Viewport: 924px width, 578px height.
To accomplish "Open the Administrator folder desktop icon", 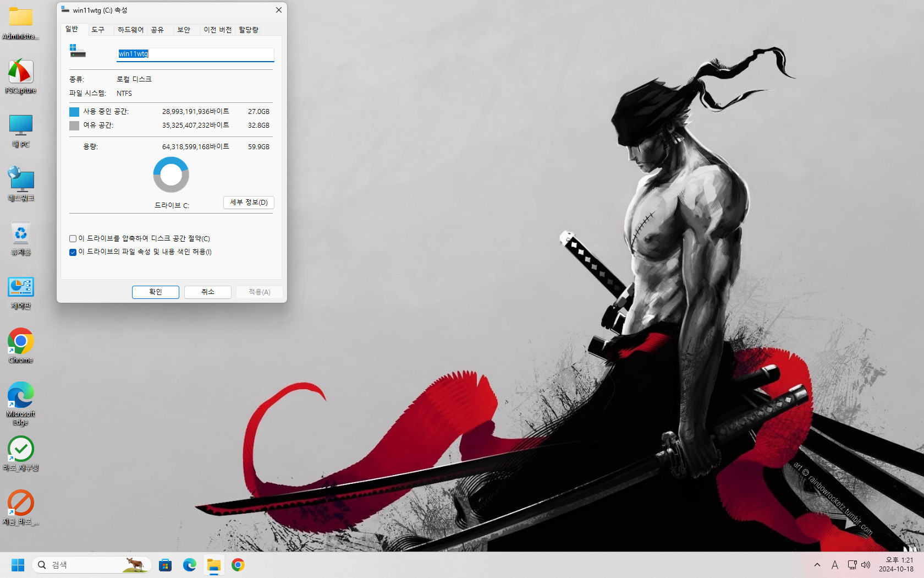I will (x=21, y=23).
